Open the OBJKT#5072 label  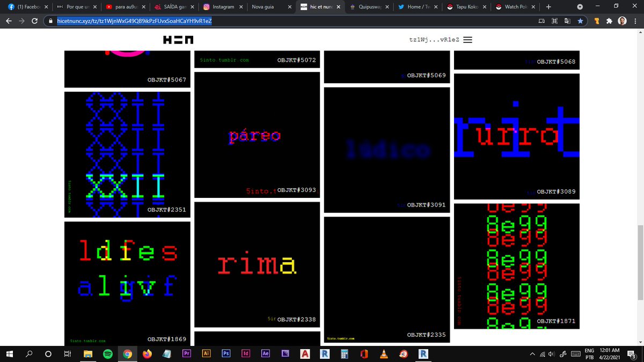coord(297,61)
